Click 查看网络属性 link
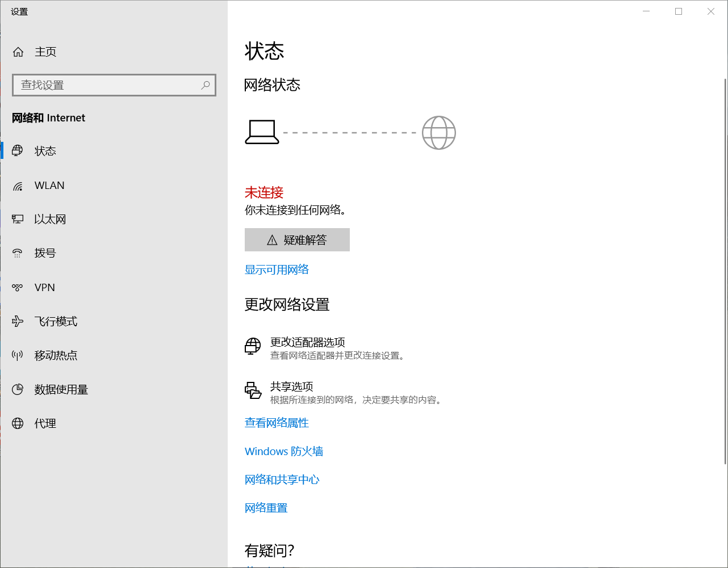Screen dimensions: 728x568 pyautogui.click(x=277, y=423)
